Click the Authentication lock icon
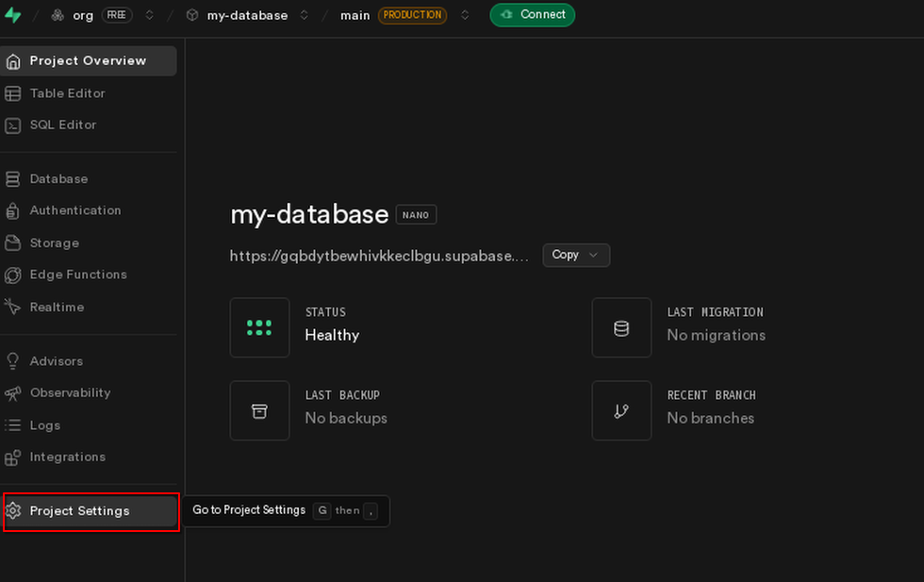Image resolution: width=924 pixels, height=582 pixels. click(13, 210)
